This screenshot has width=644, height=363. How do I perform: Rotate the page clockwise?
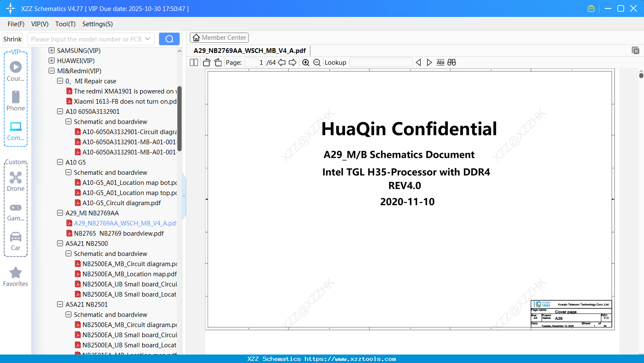tap(218, 63)
